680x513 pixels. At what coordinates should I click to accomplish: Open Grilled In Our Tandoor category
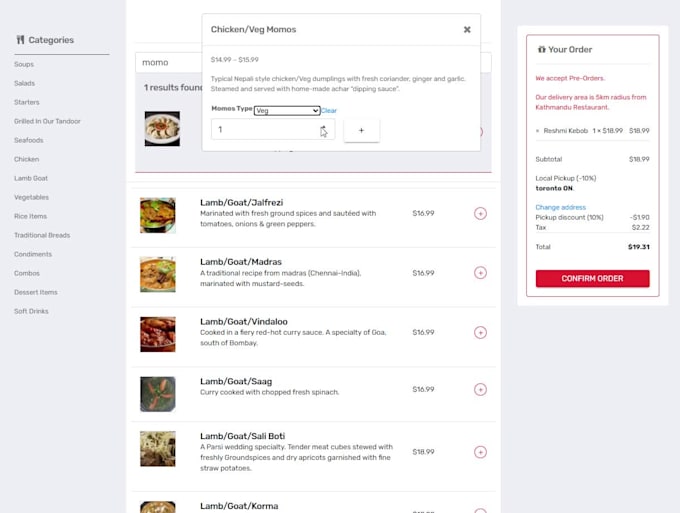coord(47,121)
